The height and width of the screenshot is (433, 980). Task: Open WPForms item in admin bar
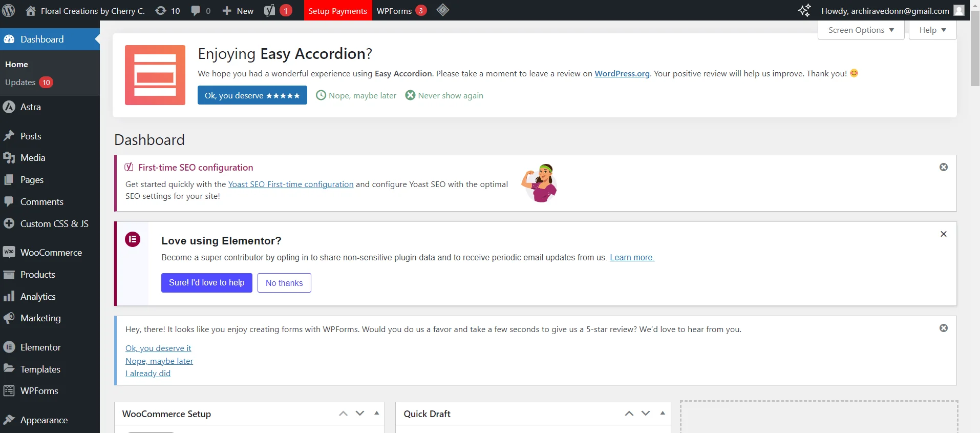[x=402, y=11]
